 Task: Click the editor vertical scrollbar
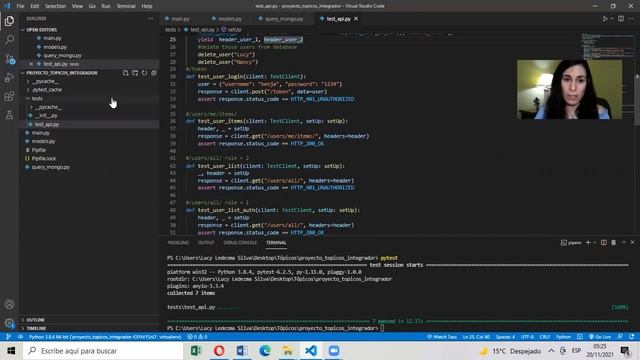(x=637, y=100)
